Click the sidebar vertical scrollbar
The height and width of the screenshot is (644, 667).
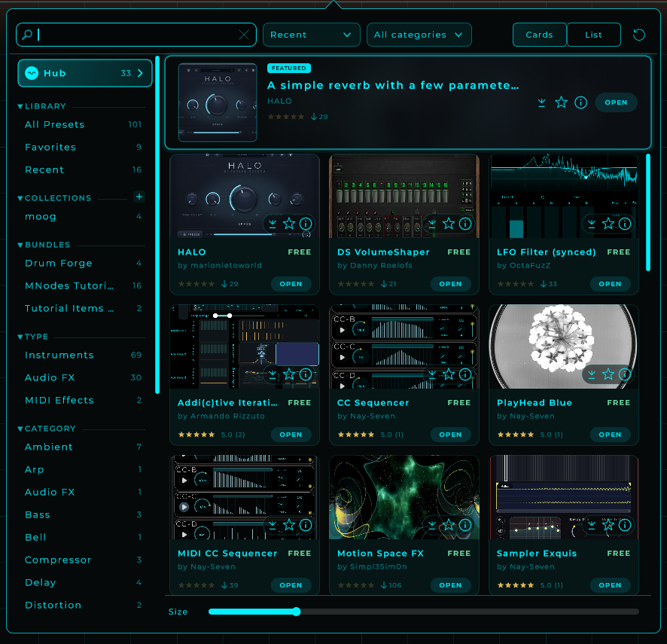(157, 224)
